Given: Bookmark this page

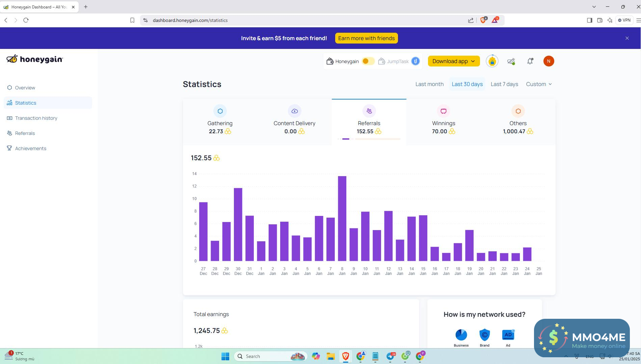Looking at the screenshot, I should click(x=132, y=20).
